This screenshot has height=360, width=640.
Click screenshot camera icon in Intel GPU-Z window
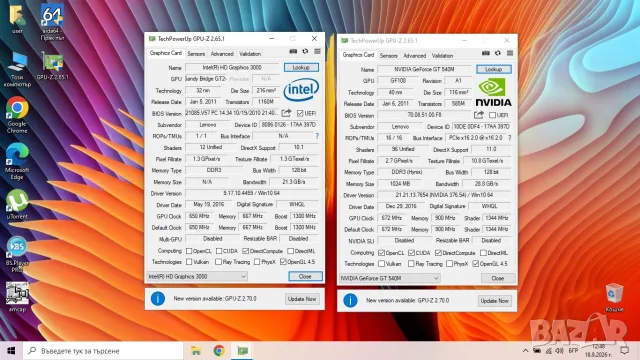click(293, 51)
